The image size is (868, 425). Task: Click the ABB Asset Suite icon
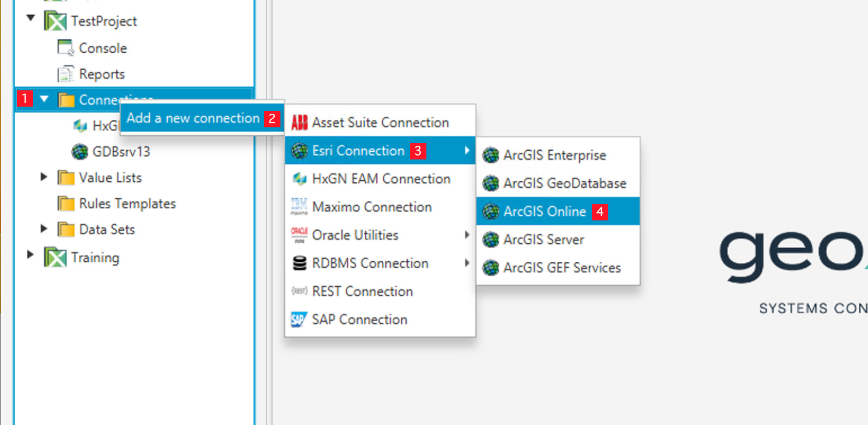tap(299, 123)
